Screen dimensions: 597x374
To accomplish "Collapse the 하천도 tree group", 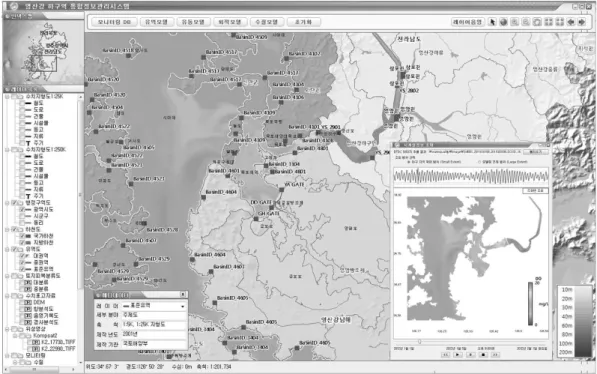I will pos(7,229).
